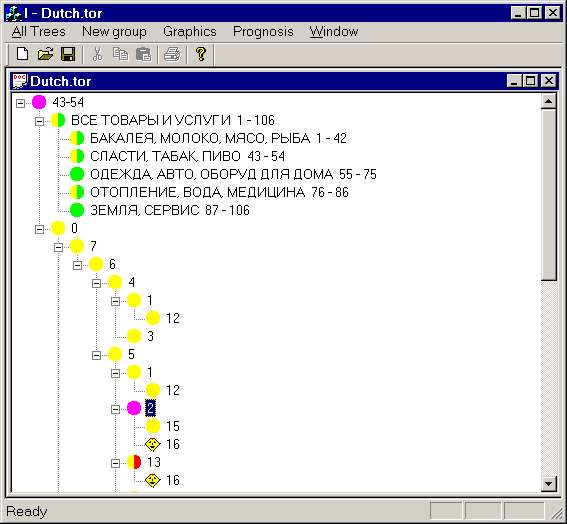The image size is (567, 524).
Task: Collapse the node 13 branch
Action: click(x=115, y=463)
